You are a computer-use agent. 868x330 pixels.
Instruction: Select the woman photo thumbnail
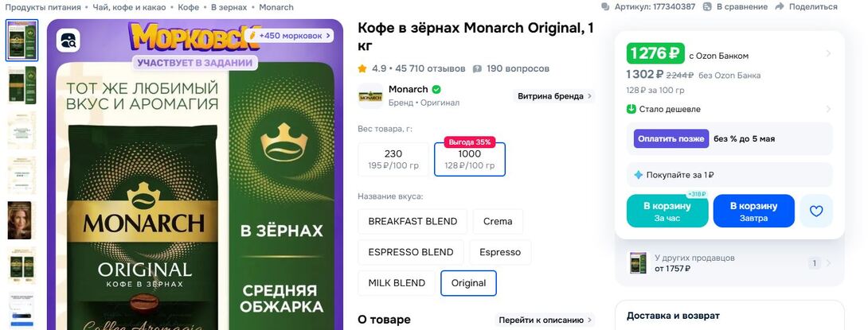click(x=22, y=220)
